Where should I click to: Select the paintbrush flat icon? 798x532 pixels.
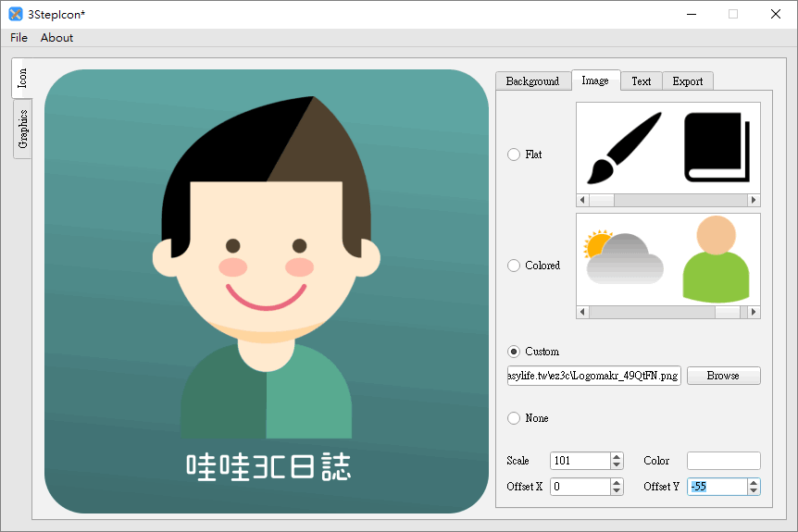click(x=622, y=148)
